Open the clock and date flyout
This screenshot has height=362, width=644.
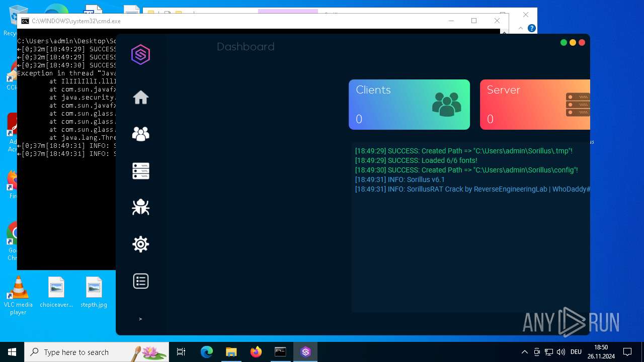pyautogui.click(x=601, y=352)
